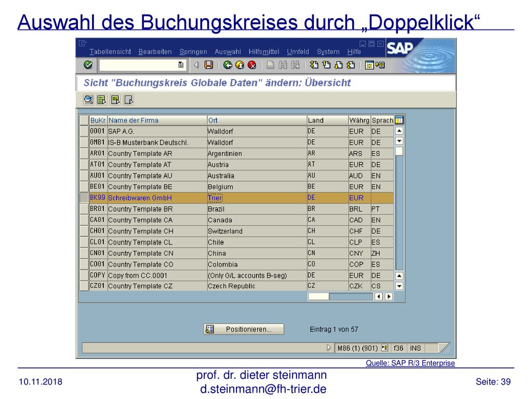532x399 pixels.
Task: Toggle row selector for CH01 row
Action: (x=84, y=231)
